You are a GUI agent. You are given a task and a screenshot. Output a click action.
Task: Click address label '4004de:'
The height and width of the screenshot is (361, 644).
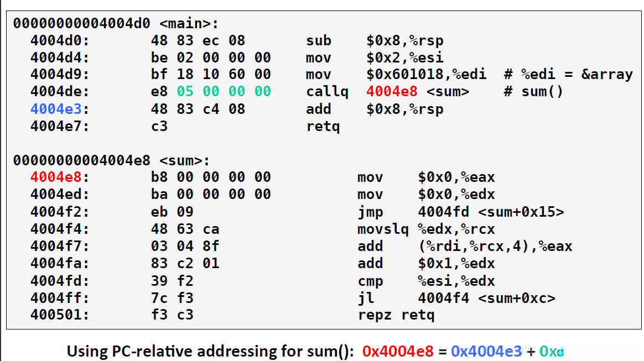(x=60, y=91)
